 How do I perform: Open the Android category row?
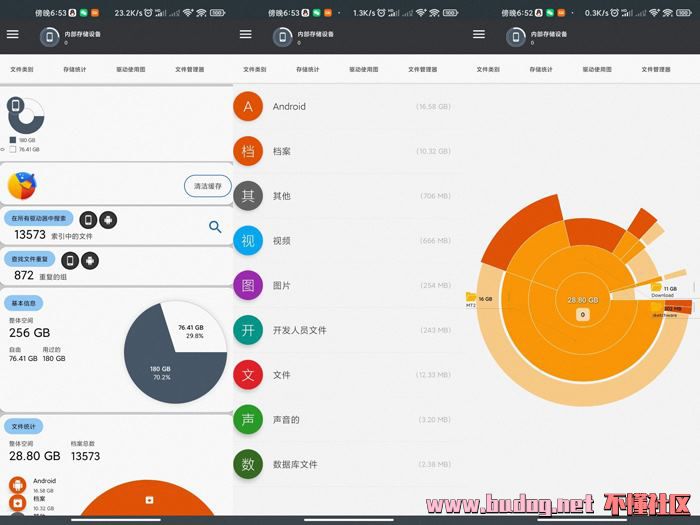pos(350,106)
